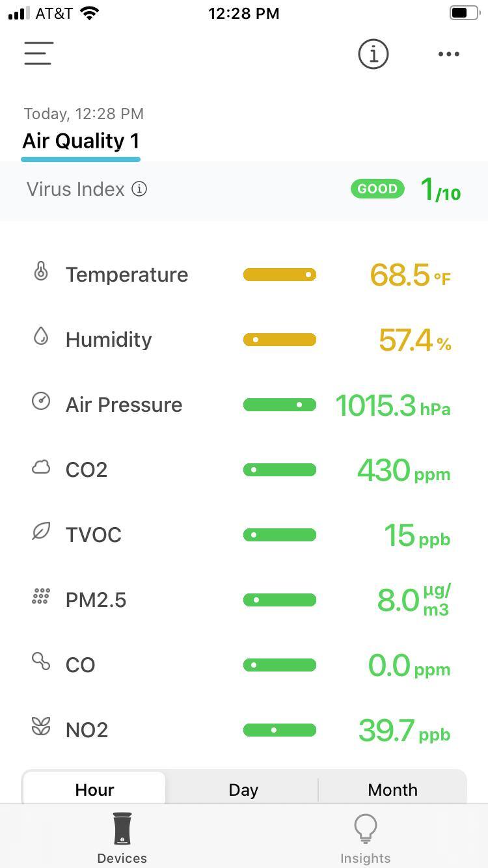Tap the Temperature thermometer icon
Screen dimensions: 488x868
[41, 271]
